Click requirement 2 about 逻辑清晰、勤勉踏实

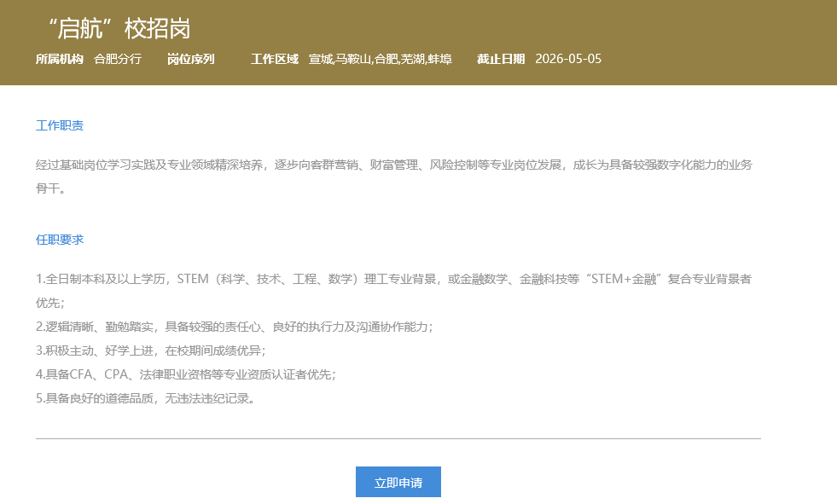click(x=234, y=327)
